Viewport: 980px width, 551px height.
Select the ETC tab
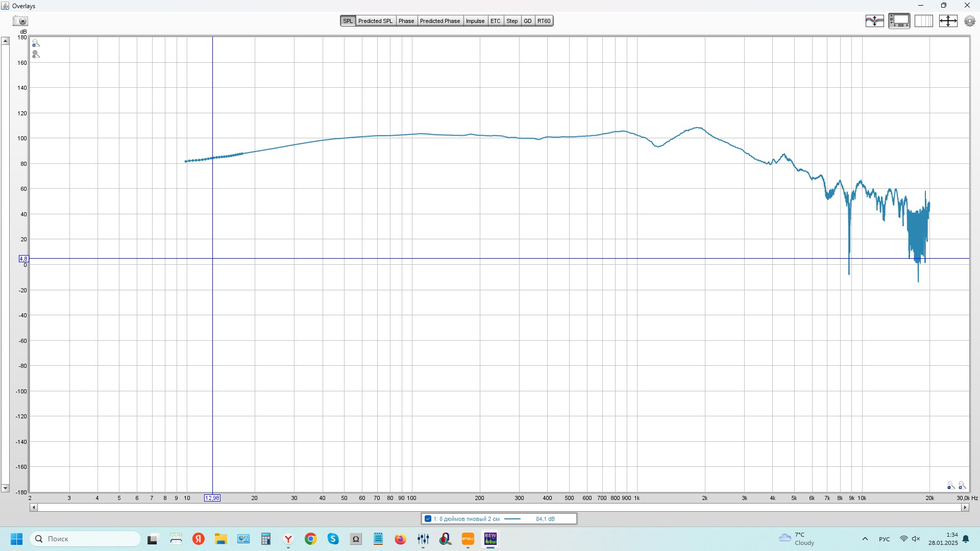coord(496,21)
